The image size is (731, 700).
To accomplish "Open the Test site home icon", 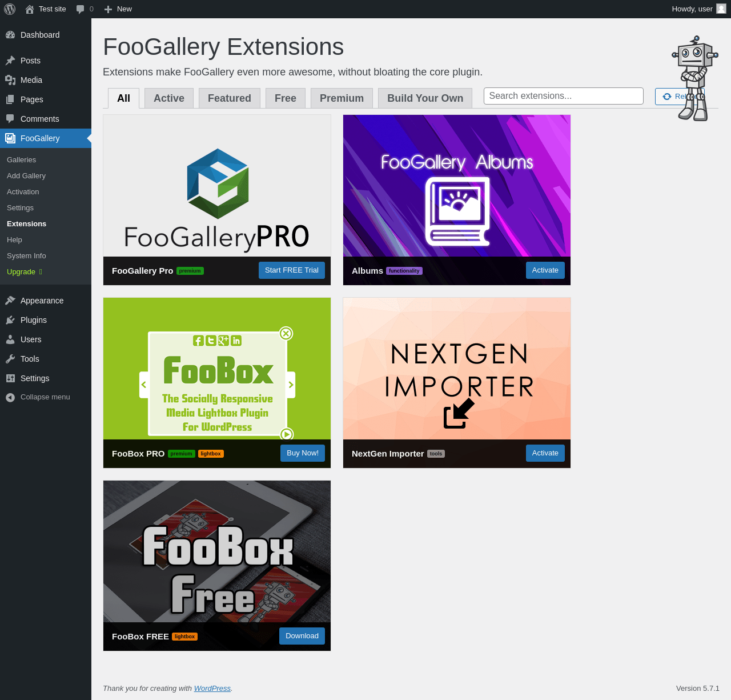I will coord(30,9).
